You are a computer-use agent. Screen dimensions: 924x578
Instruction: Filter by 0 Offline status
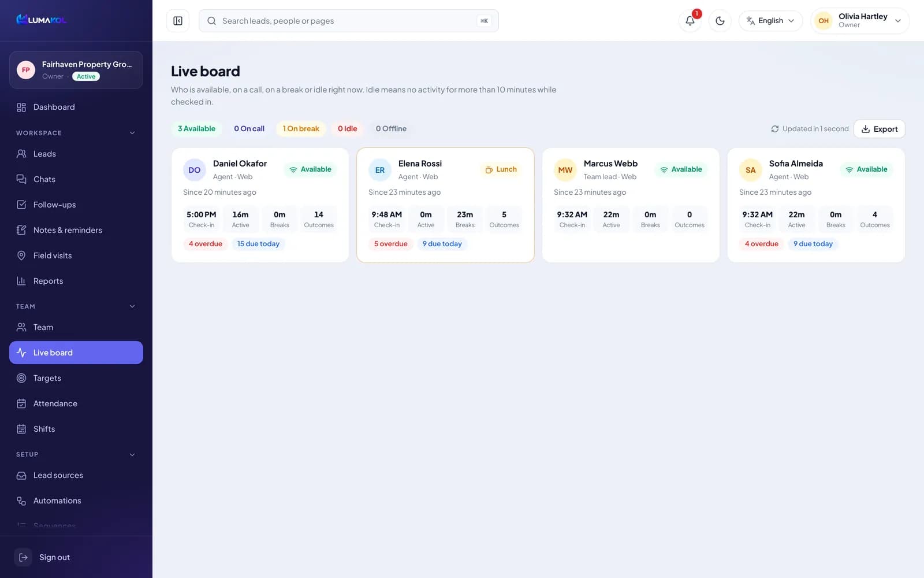click(x=391, y=129)
